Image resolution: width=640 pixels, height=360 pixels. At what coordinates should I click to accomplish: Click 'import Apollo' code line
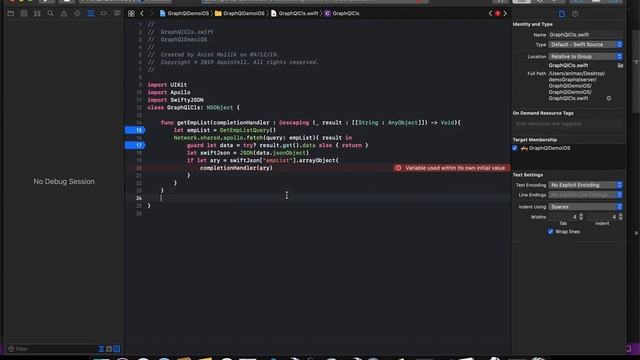169,93
